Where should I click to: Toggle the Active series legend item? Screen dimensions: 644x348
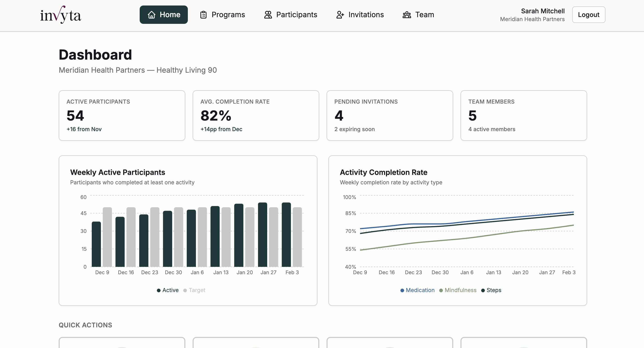point(167,290)
